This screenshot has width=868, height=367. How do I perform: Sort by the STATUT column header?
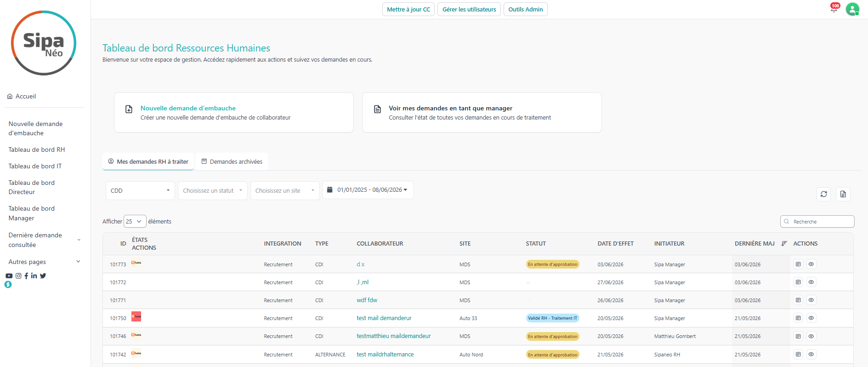[536, 244]
